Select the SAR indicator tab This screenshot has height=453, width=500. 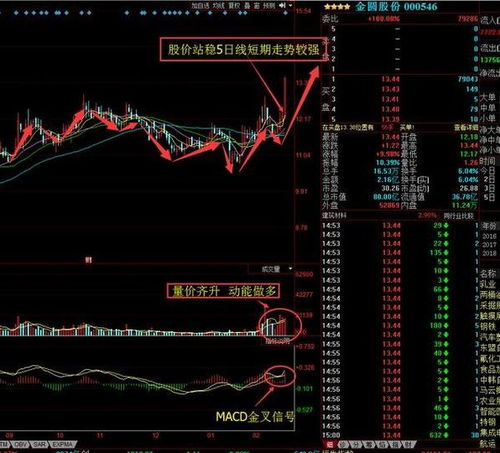coord(40,445)
